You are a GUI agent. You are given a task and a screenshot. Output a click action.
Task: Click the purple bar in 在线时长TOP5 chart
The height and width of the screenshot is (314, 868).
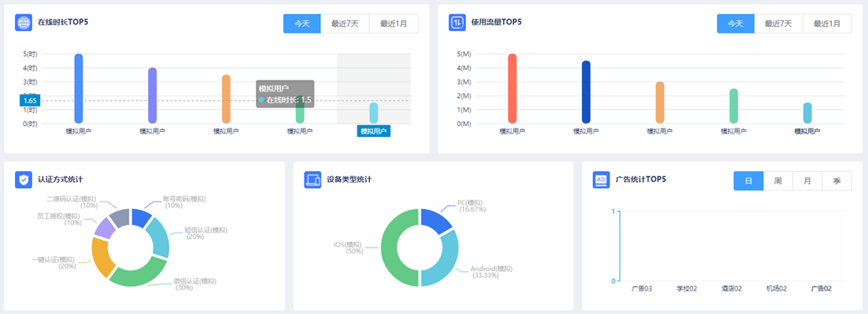[x=153, y=95]
